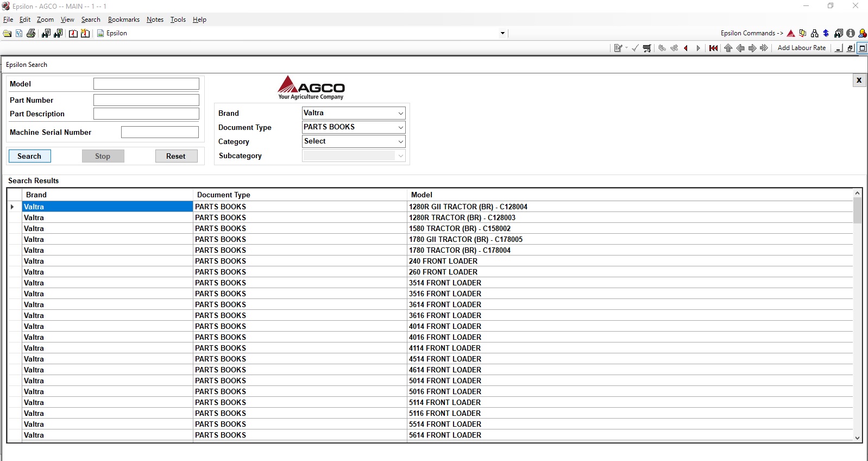The height and width of the screenshot is (461, 868).
Task: Click the Machine Serial Number input field
Action: point(160,132)
